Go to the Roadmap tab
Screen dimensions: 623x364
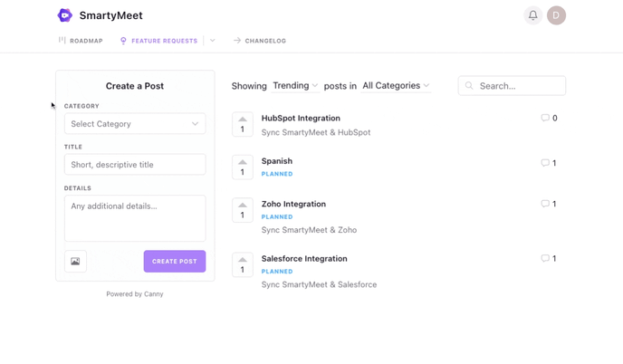[x=81, y=41]
